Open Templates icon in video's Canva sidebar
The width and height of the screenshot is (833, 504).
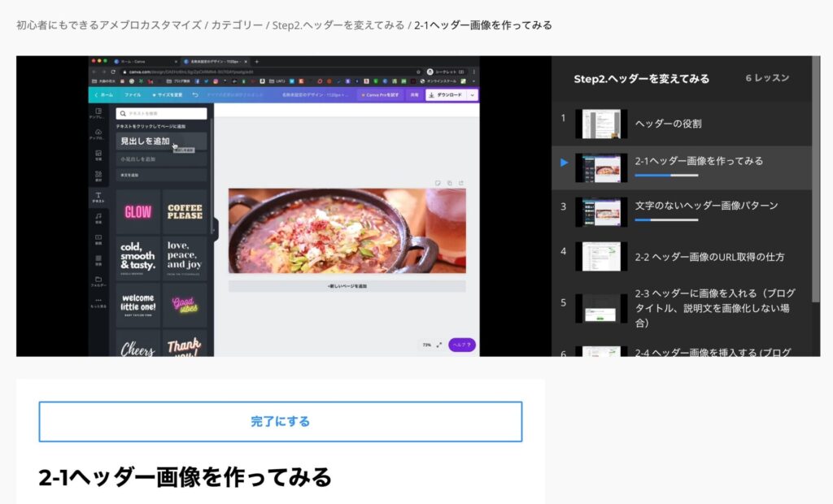pyautogui.click(x=98, y=113)
